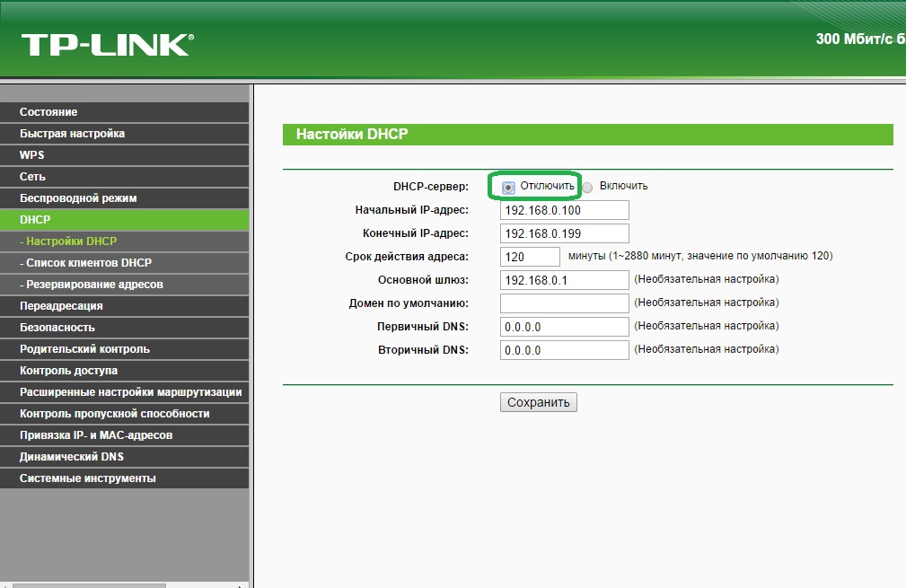Viewport: 906px width, 588px height.
Task: Open the Состояние menu item
Action: pos(48,112)
